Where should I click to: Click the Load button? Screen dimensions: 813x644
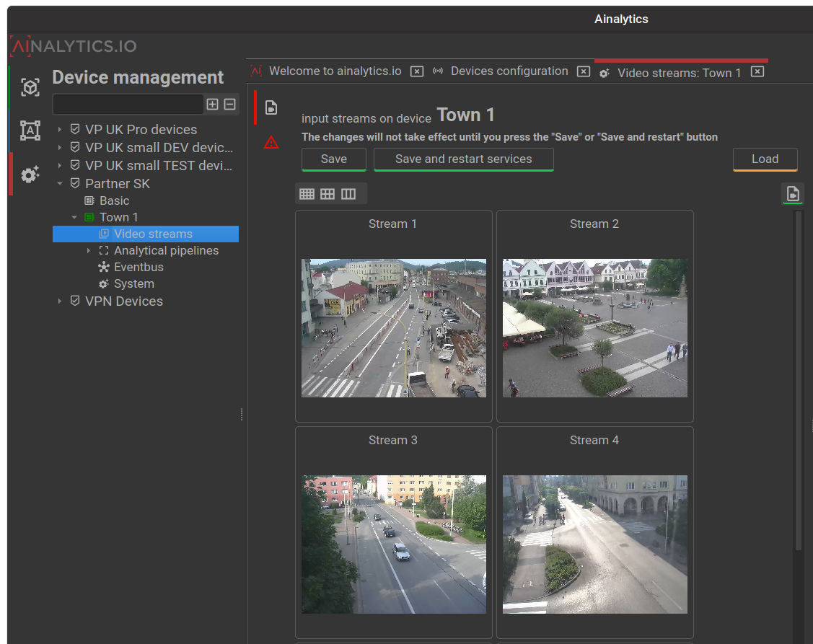[x=765, y=159]
